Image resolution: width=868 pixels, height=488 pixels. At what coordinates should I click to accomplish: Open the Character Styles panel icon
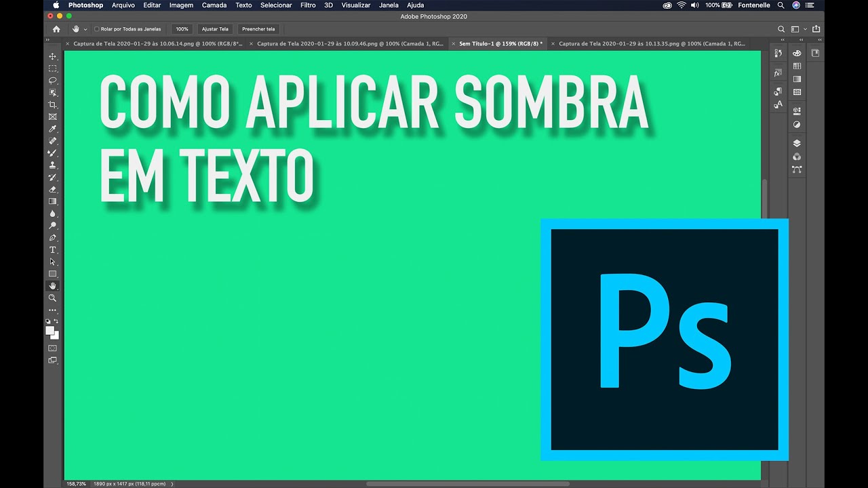(778, 104)
